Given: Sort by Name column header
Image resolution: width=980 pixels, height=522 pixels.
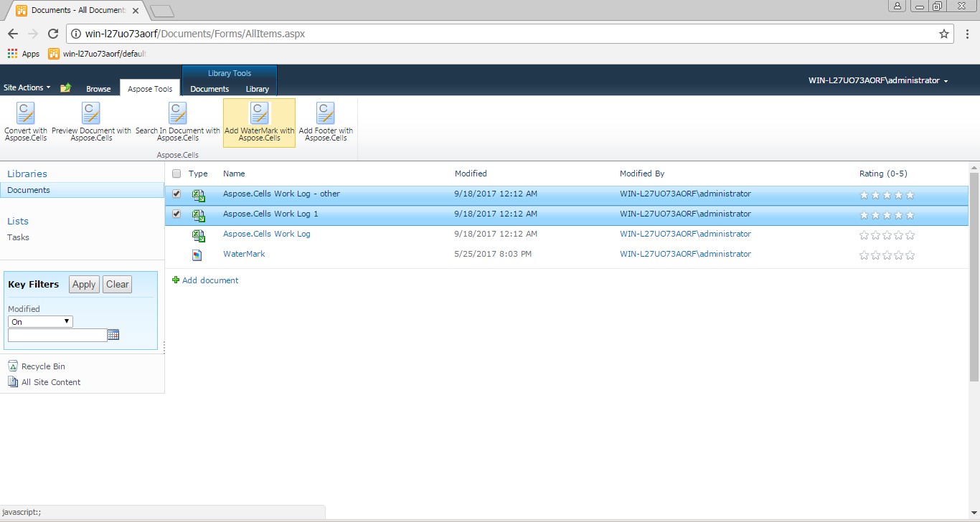Looking at the screenshot, I should (234, 174).
